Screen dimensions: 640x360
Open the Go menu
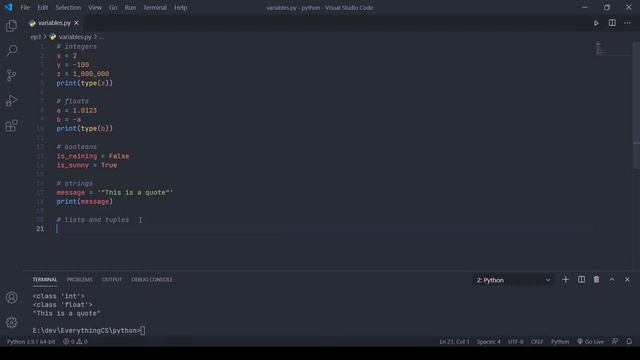click(x=113, y=7)
